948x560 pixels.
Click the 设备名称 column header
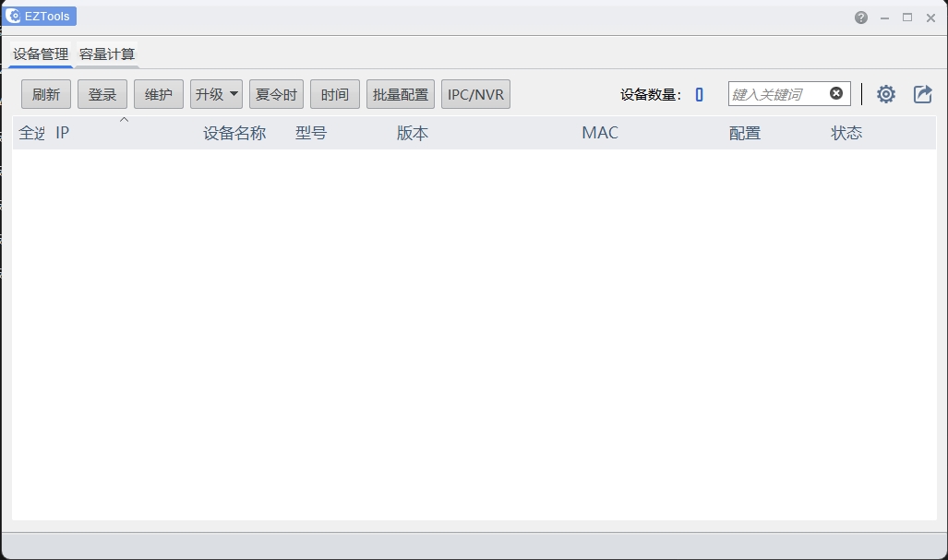pos(234,133)
